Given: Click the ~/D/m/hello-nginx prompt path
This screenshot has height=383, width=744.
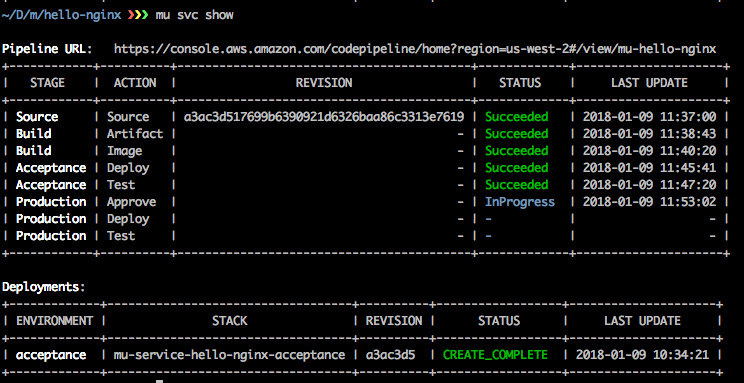Looking at the screenshot, I should tap(63, 15).
